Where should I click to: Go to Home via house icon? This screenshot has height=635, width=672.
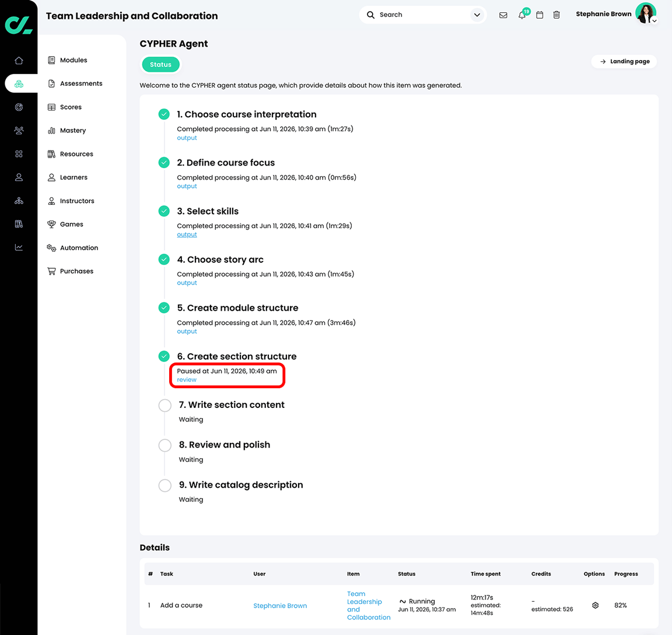(x=19, y=61)
